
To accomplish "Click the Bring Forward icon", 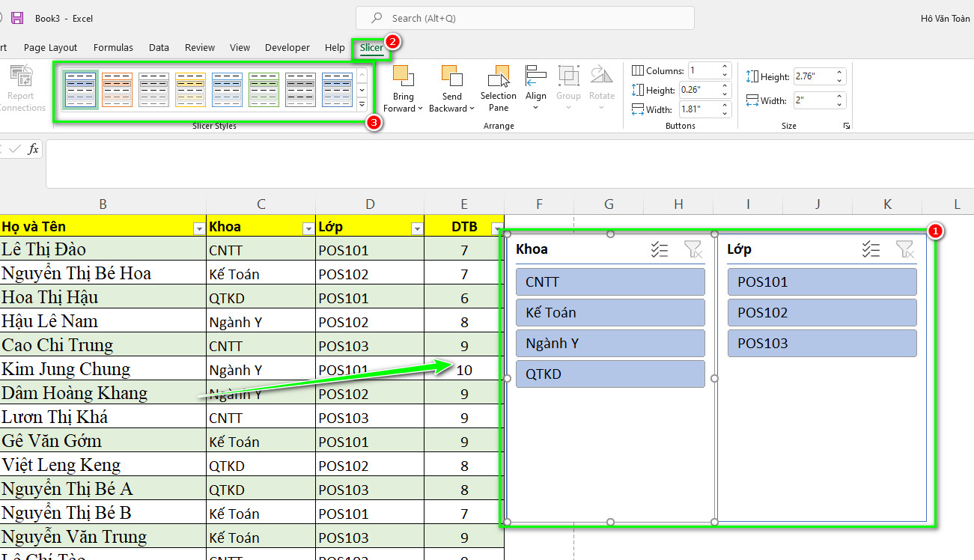I will pos(403,76).
